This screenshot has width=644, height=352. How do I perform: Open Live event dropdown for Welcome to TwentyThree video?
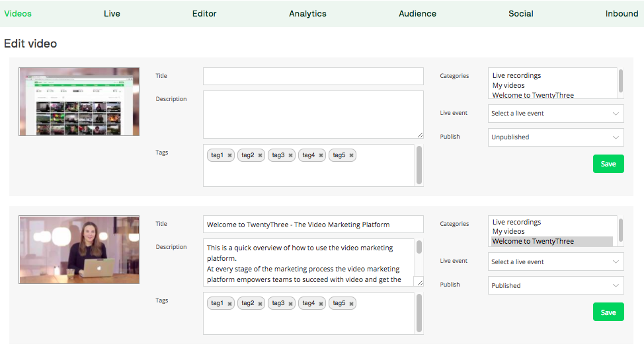click(555, 262)
